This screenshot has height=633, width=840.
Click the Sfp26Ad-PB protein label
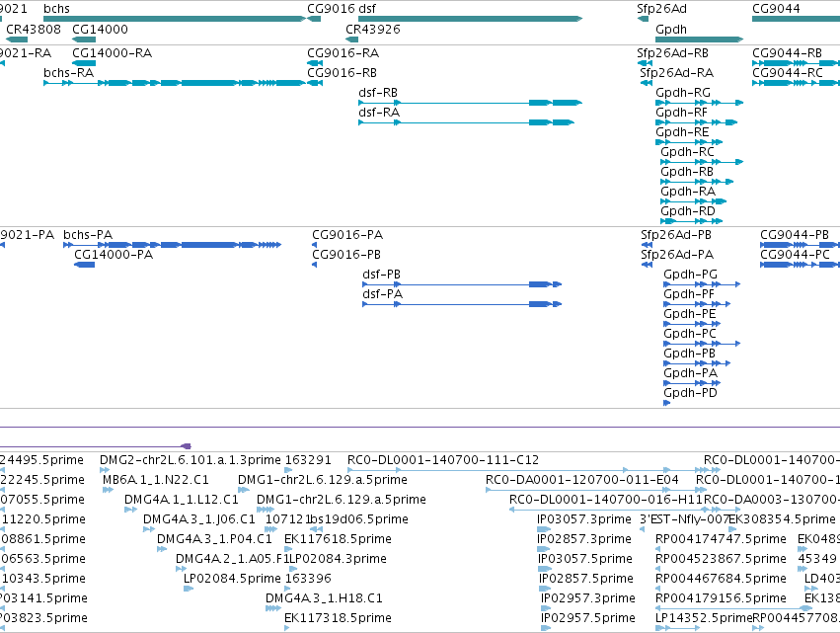click(676, 235)
